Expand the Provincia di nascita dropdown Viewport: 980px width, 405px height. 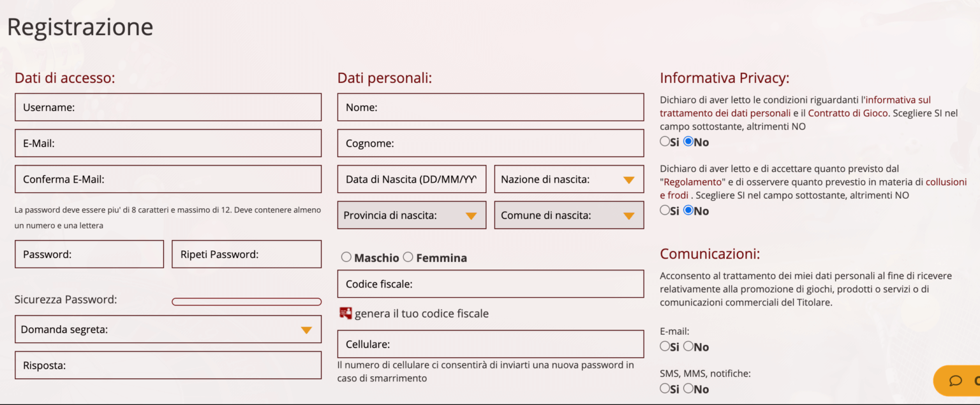point(412,215)
